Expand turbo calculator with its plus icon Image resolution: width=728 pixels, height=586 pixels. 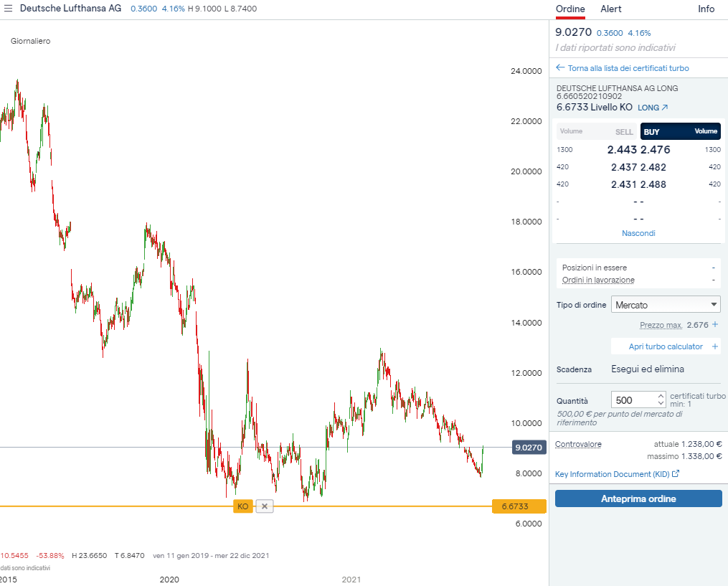[x=715, y=346]
